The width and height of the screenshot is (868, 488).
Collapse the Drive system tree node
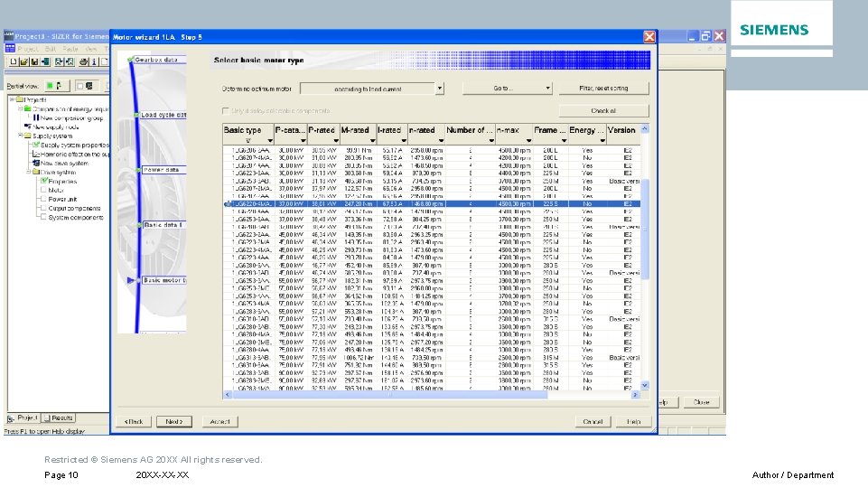[x=28, y=173]
